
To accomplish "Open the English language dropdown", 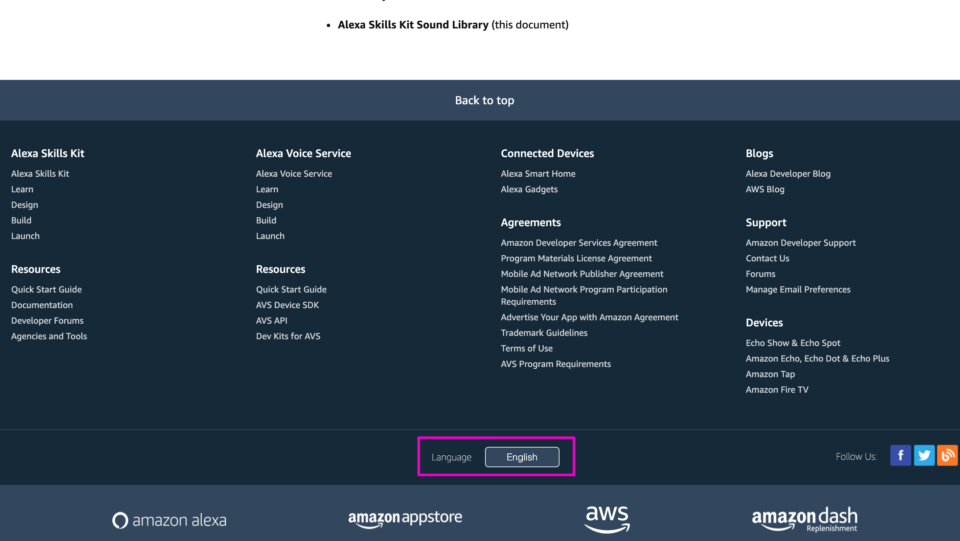I will (522, 457).
